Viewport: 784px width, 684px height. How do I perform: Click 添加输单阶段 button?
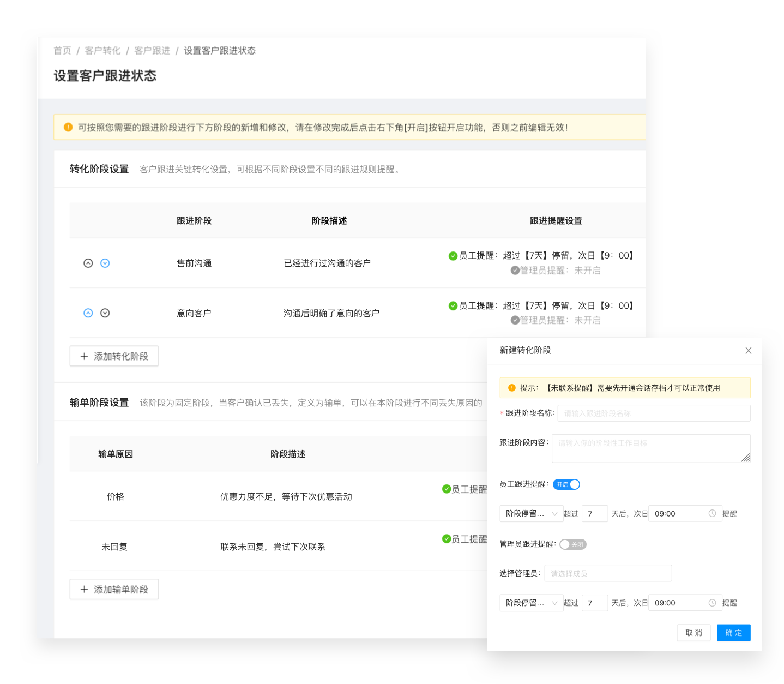(114, 589)
